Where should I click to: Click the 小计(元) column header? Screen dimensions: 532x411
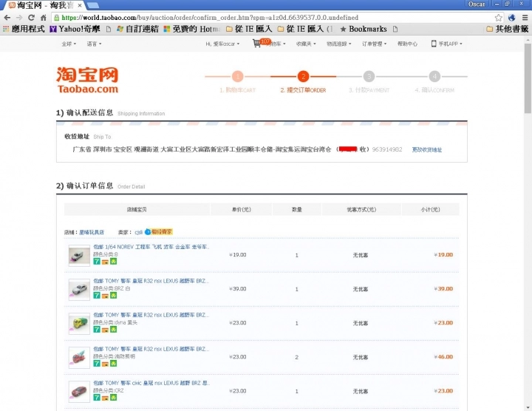pos(430,209)
